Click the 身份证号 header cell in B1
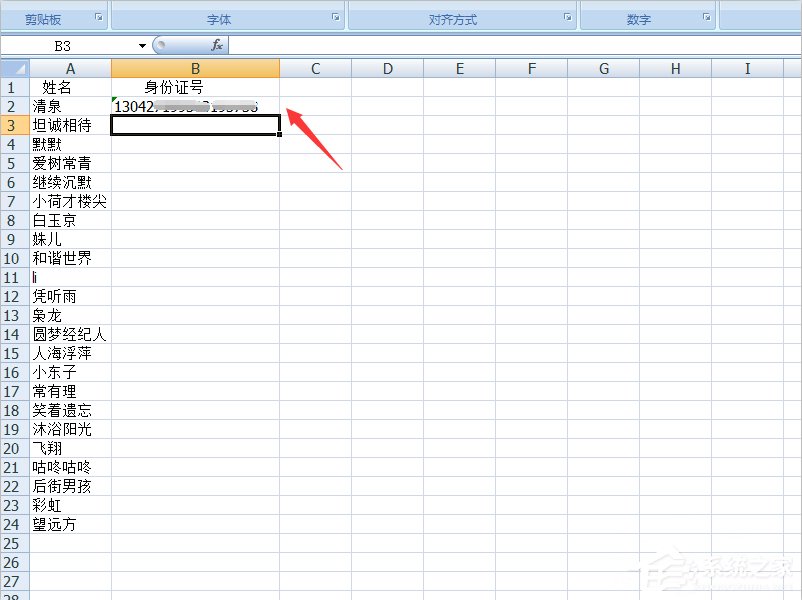Screen dimensions: 802x600 pos(195,87)
